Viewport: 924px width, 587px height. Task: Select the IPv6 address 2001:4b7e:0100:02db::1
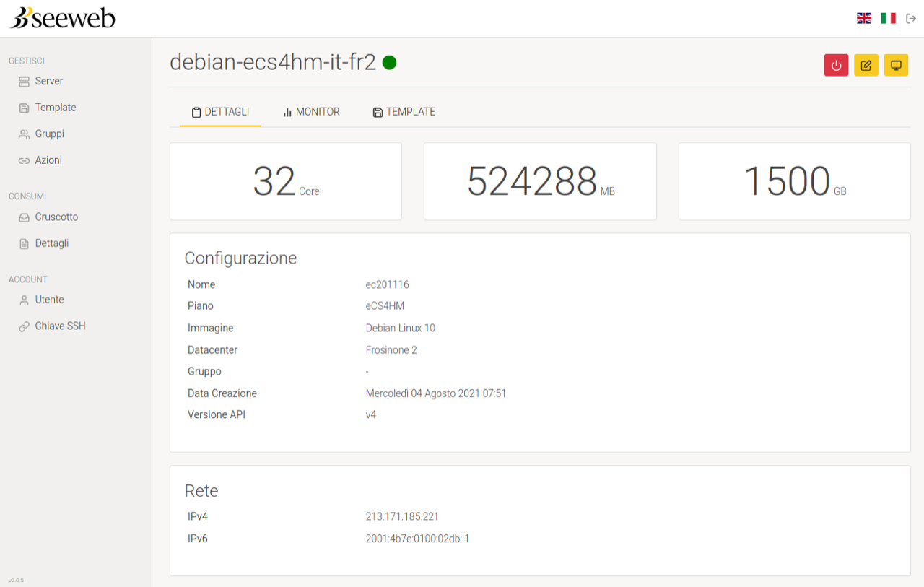point(418,539)
